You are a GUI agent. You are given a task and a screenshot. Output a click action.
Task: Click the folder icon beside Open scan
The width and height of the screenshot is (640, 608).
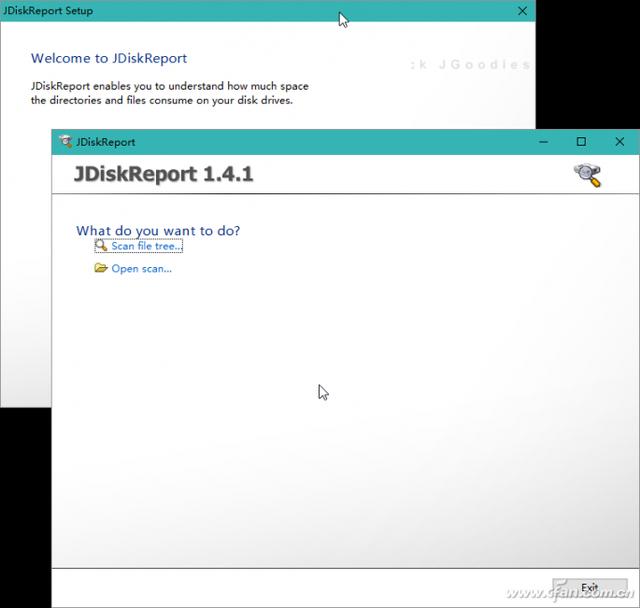pyautogui.click(x=101, y=268)
